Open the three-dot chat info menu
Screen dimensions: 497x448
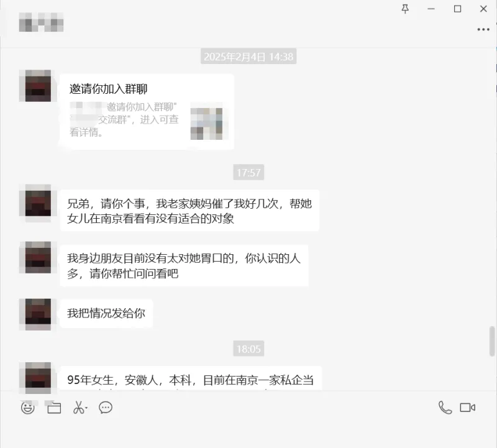(x=483, y=29)
